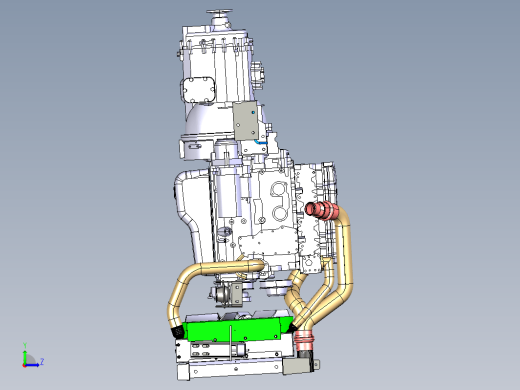Select the black rubber coupling left of intercooler
The width and height of the screenshot is (520, 390).
pos(178,331)
